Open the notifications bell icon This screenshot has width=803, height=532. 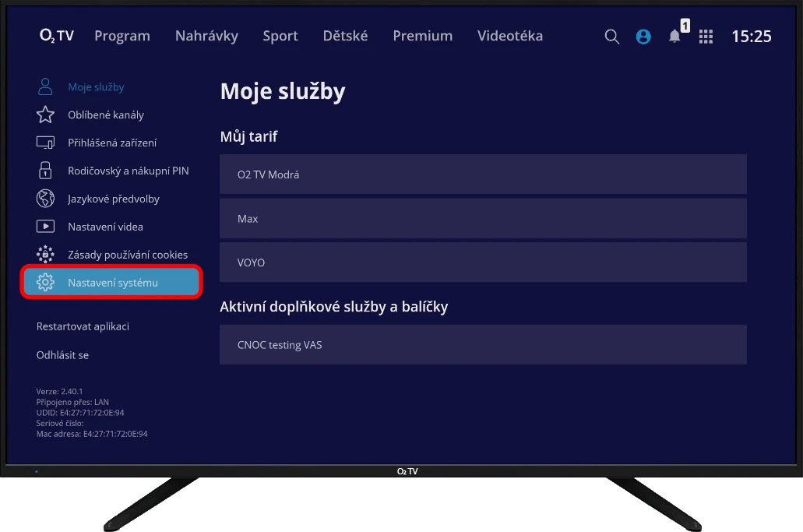click(674, 37)
